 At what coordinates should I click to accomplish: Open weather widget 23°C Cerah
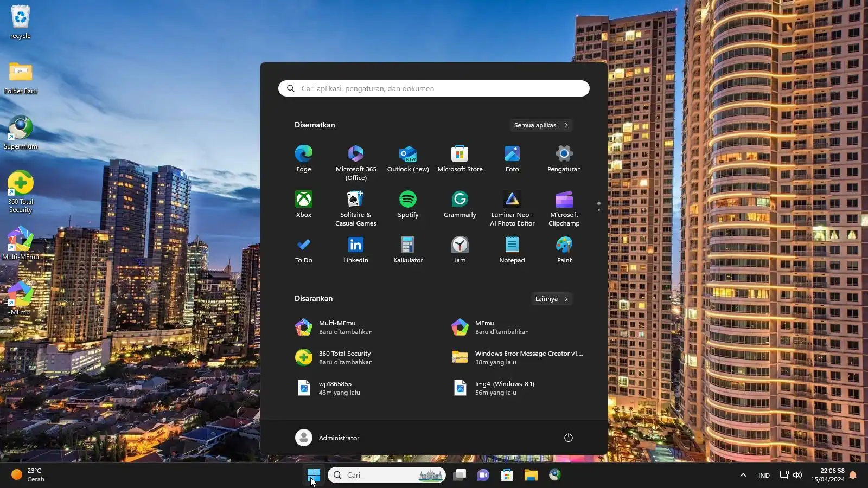point(28,475)
